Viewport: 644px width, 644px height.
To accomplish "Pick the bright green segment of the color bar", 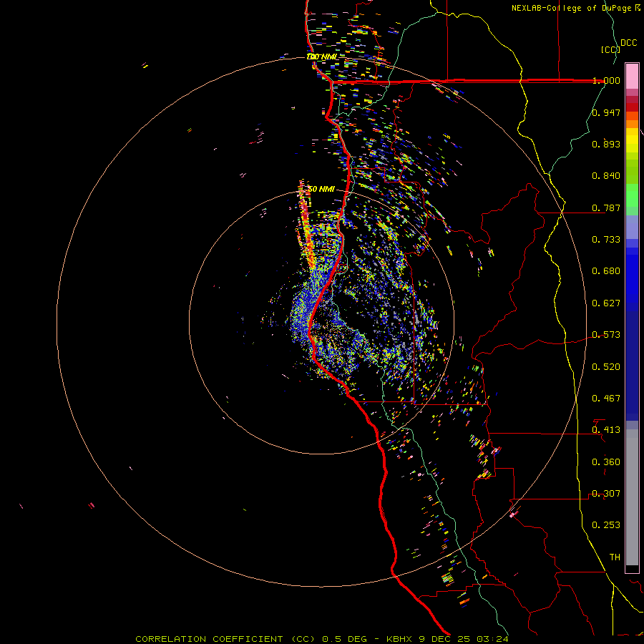I will [x=632, y=195].
